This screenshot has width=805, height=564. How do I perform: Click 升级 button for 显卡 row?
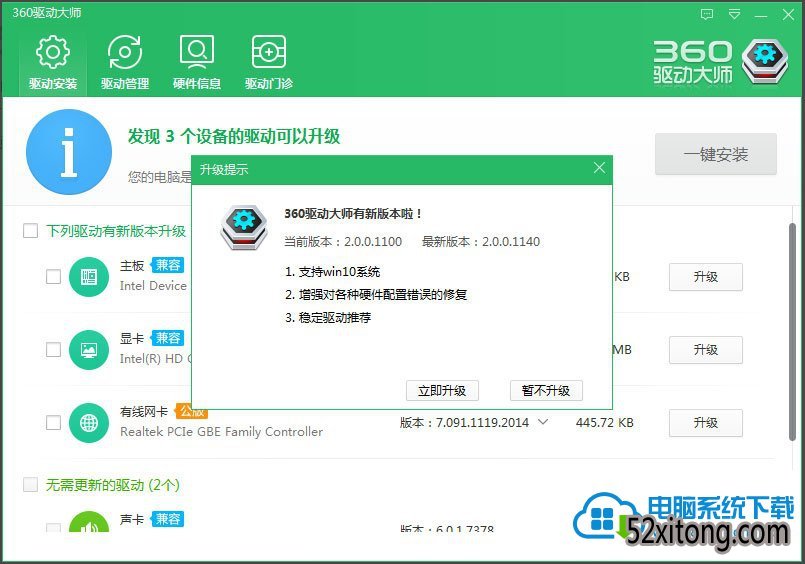click(705, 349)
